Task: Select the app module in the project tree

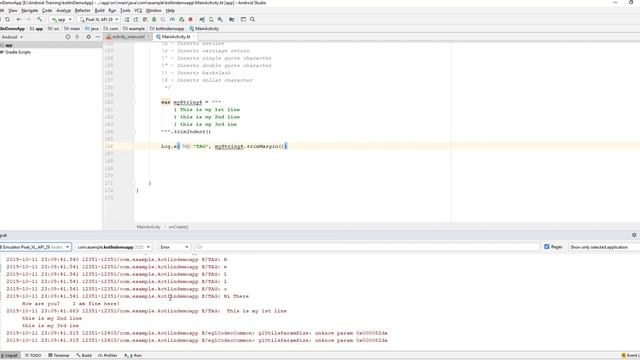Action: coord(9,45)
